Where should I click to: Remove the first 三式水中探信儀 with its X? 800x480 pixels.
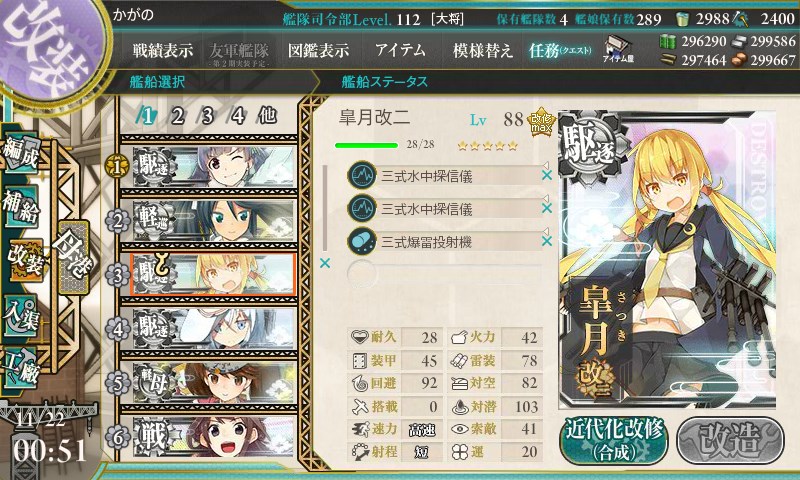coord(547,175)
